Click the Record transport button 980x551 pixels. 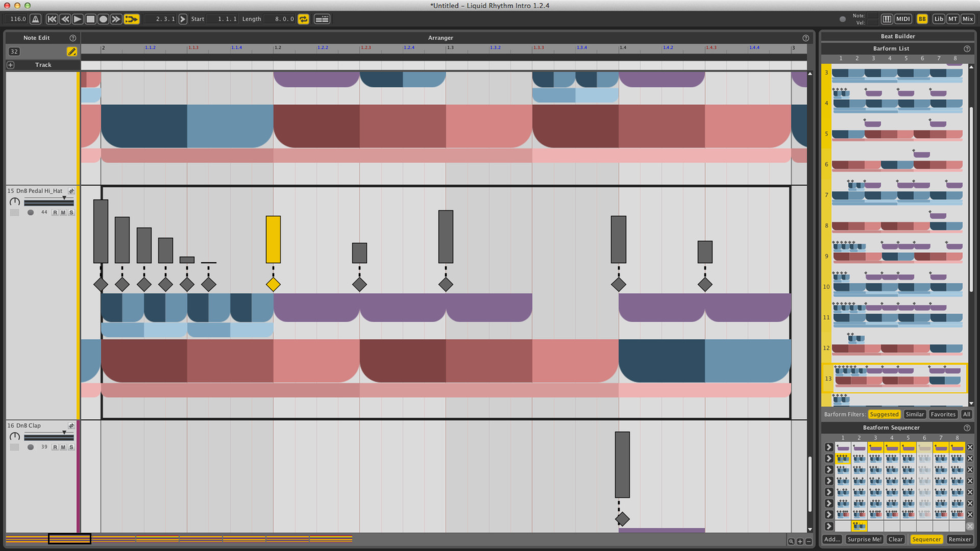coord(103,19)
